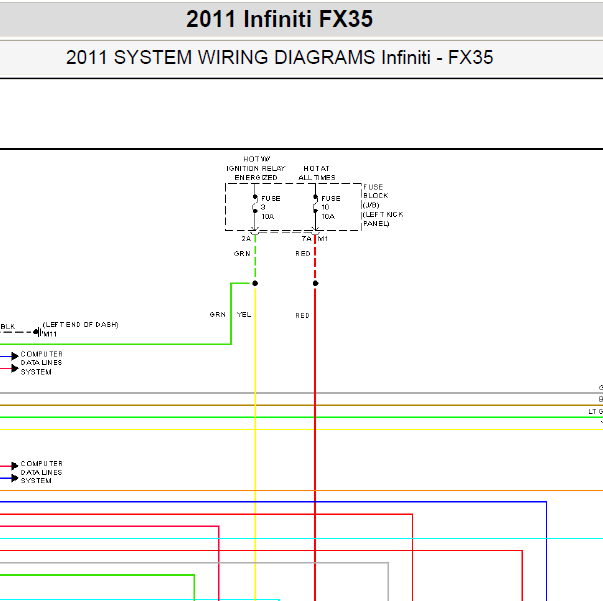Click the "2011 Infiniti FX35" header title
This screenshot has width=603, height=601.
(280, 18)
